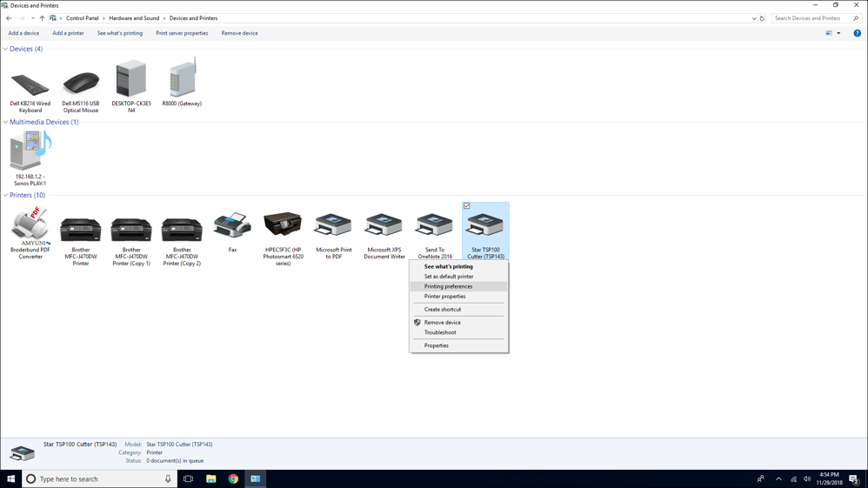Select the Brother MFC-J470DW Printer (Copy 1)
The height and width of the screenshot is (488, 868).
[x=131, y=230]
